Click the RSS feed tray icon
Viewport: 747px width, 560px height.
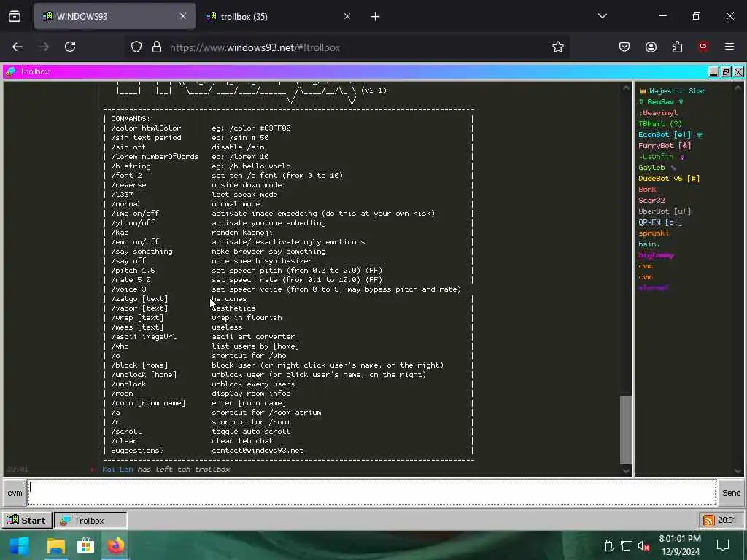pos(709,521)
